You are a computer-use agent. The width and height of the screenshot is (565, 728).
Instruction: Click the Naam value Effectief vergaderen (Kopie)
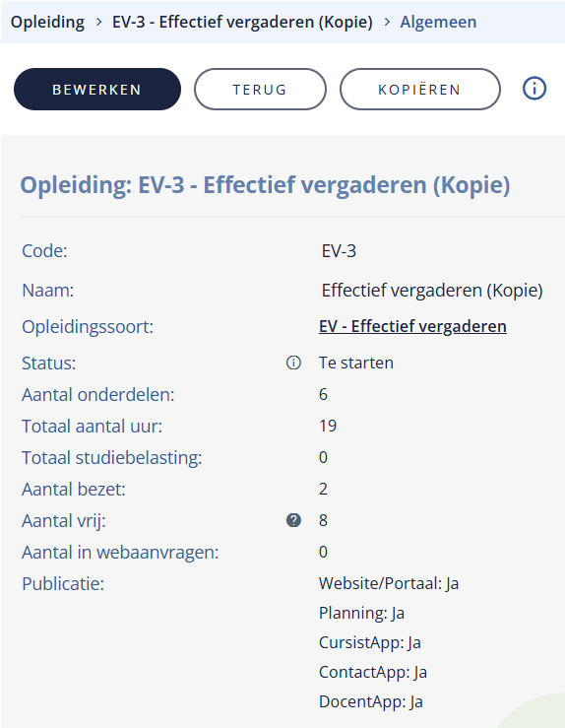(432, 291)
